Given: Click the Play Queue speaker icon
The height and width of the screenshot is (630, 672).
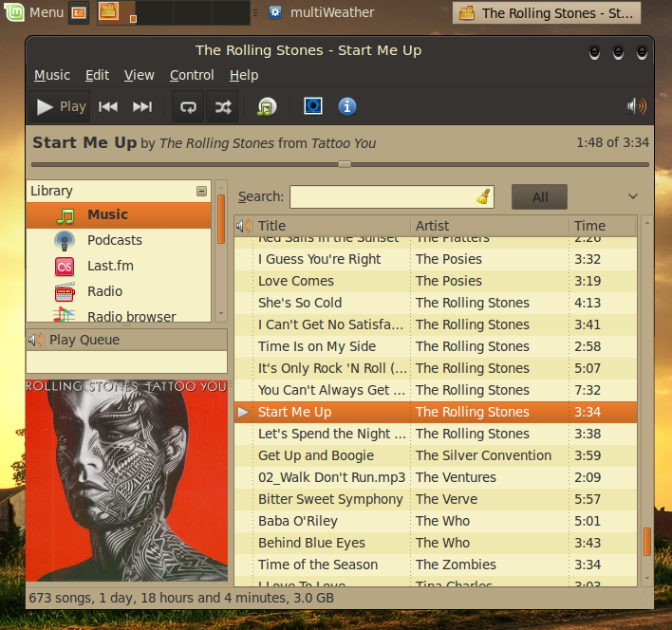Looking at the screenshot, I should pyautogui.click(x=36, y=340).
